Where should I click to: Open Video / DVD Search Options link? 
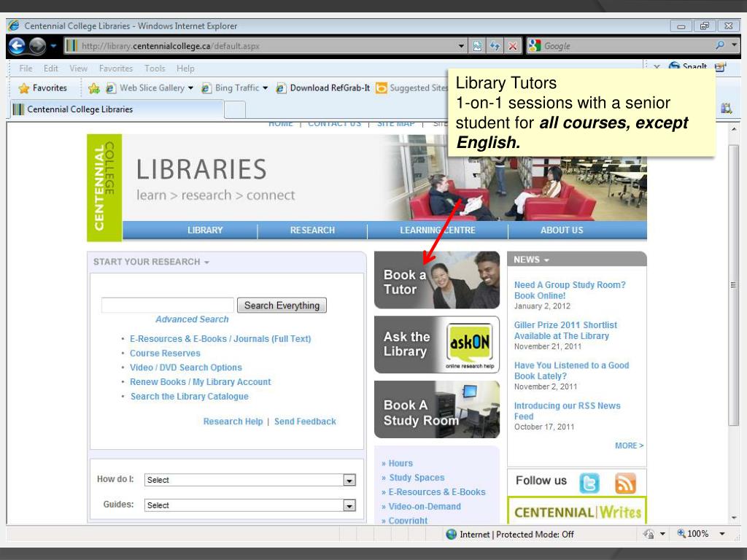click(x=186, y=367)
